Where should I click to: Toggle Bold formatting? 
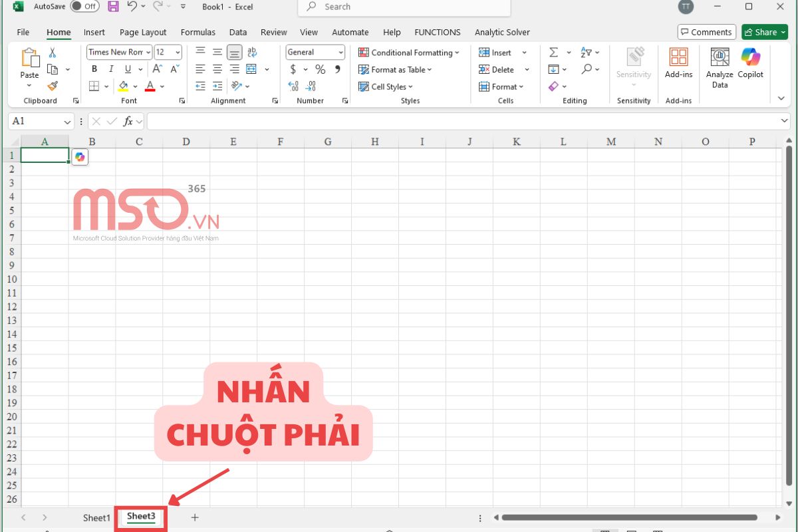94,69
